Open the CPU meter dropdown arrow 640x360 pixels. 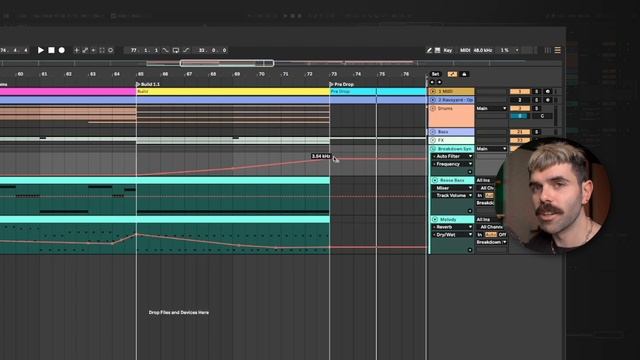coord(517,50)
